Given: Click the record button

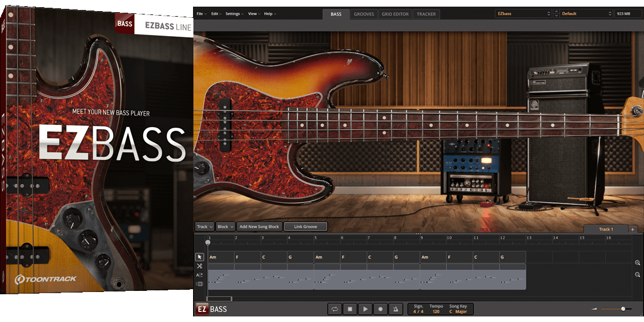Looking at the screenshot, I should (x=381, y=309).
